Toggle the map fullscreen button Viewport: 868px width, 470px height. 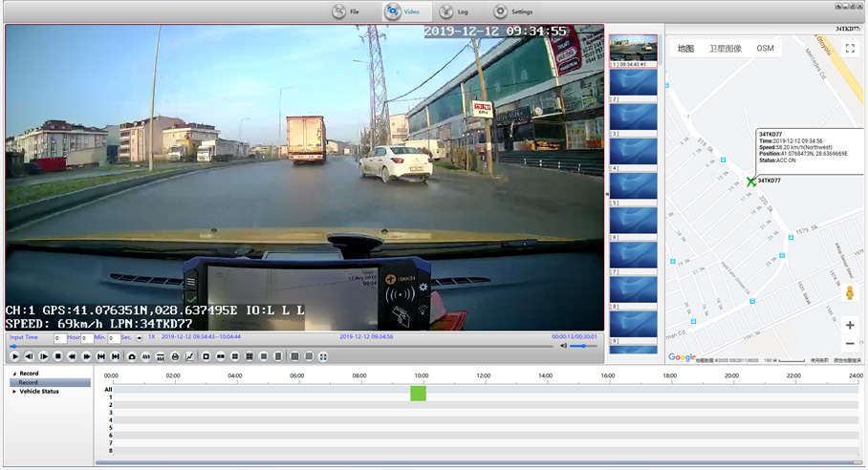coord(850,49)
